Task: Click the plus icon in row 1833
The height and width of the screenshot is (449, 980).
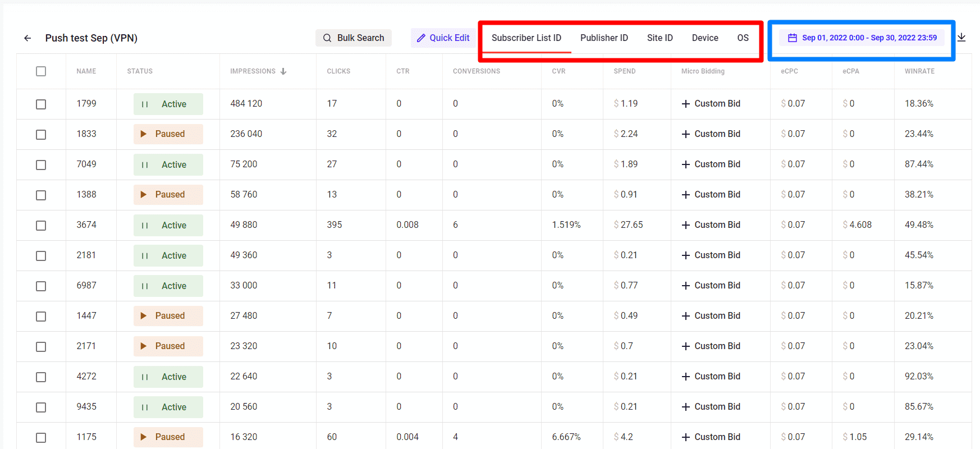Action: point(686,134)
